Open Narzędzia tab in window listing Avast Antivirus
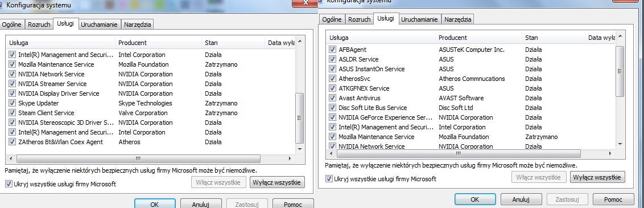644x208 pixels. [458, 19]
